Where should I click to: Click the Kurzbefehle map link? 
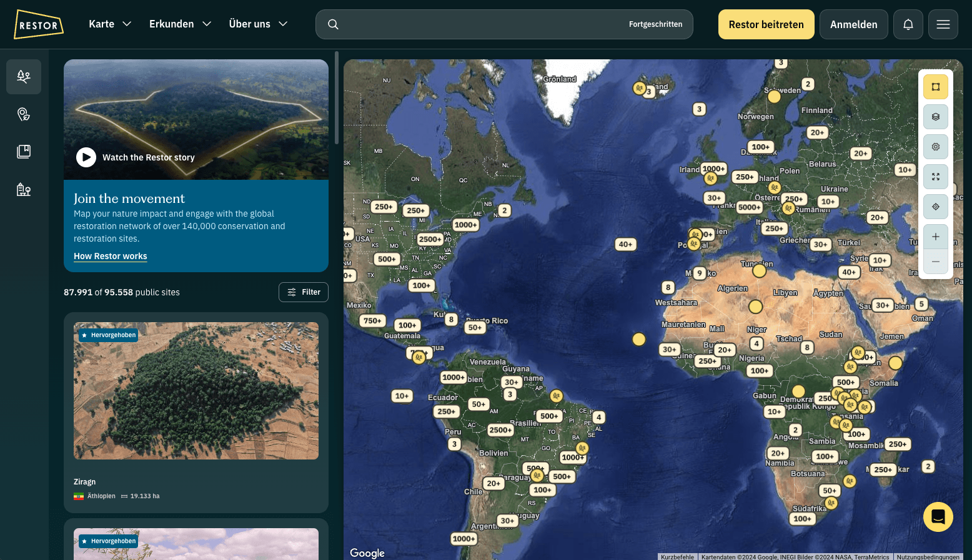coord(677,557)
